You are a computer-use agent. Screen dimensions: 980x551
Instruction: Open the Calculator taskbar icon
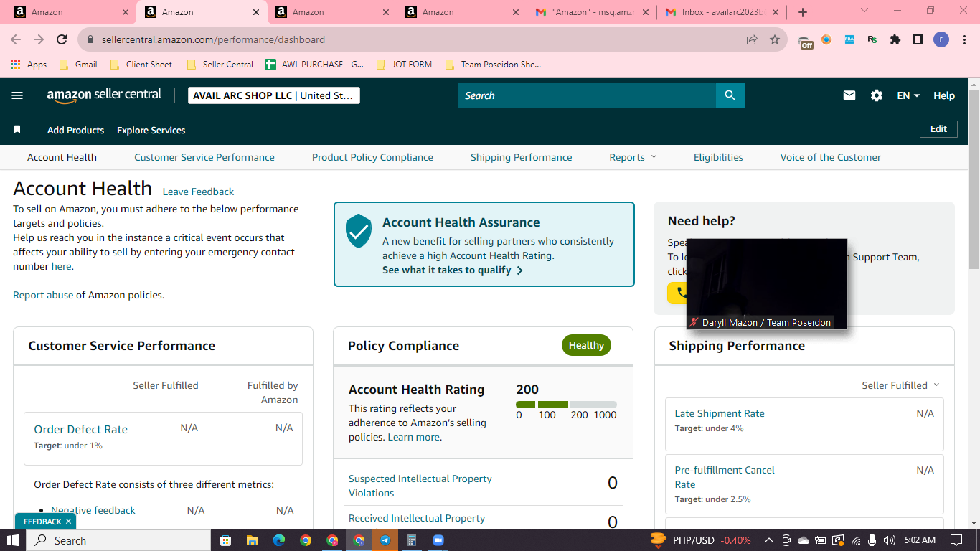pos(412,540)
